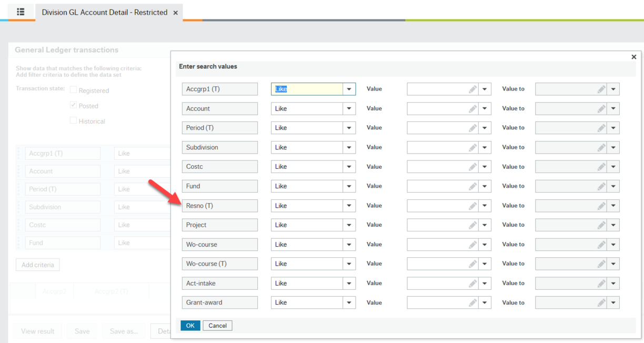Click the Cancel button
This screenshot has width=644, height=343.
[217, 325]
